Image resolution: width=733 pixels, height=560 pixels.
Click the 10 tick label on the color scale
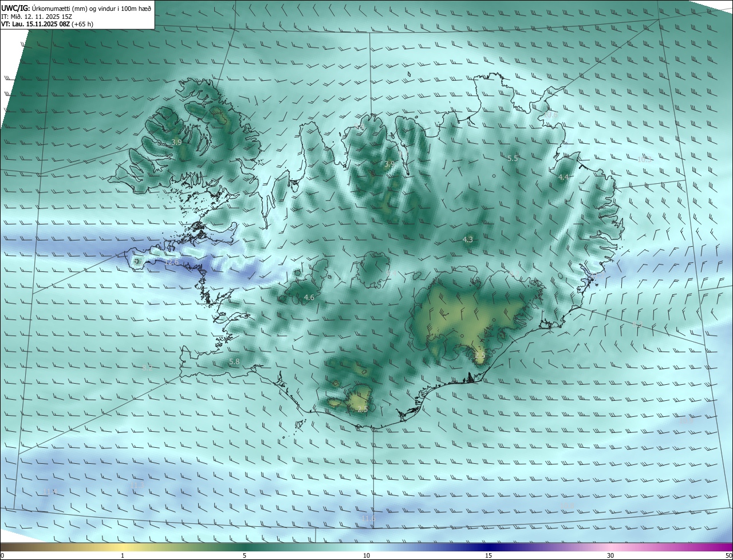coord(366,556)
